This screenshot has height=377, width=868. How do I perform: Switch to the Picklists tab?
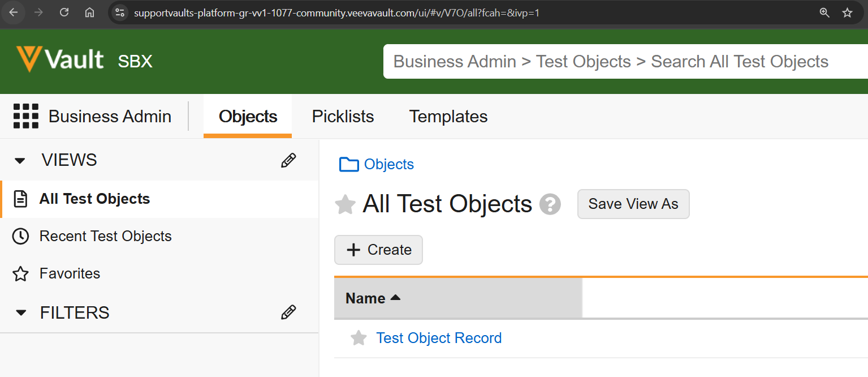click(343, 117)
